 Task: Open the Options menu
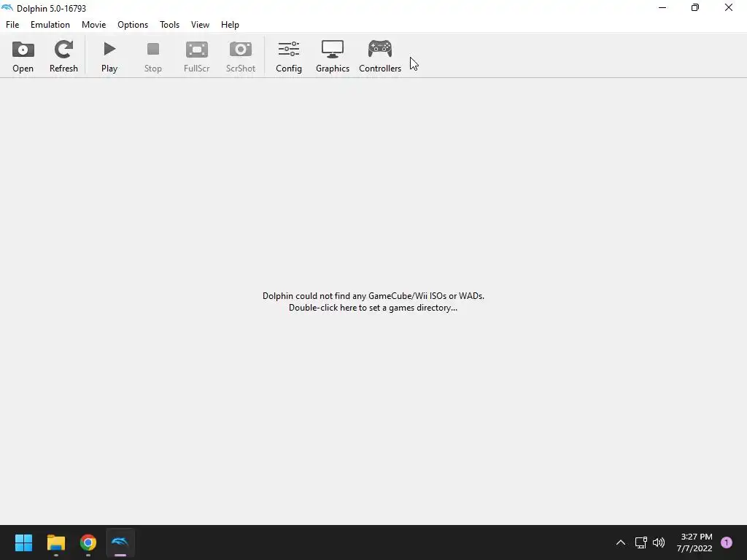click(133, 25)
